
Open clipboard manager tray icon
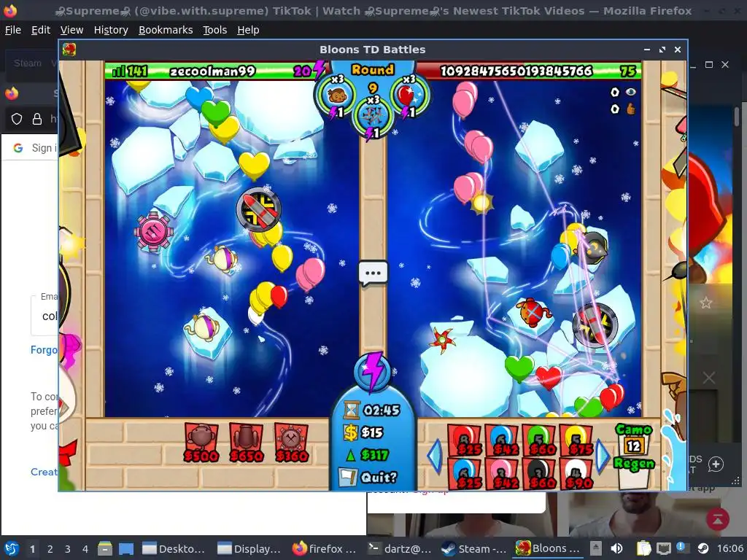tap(643, 548)
